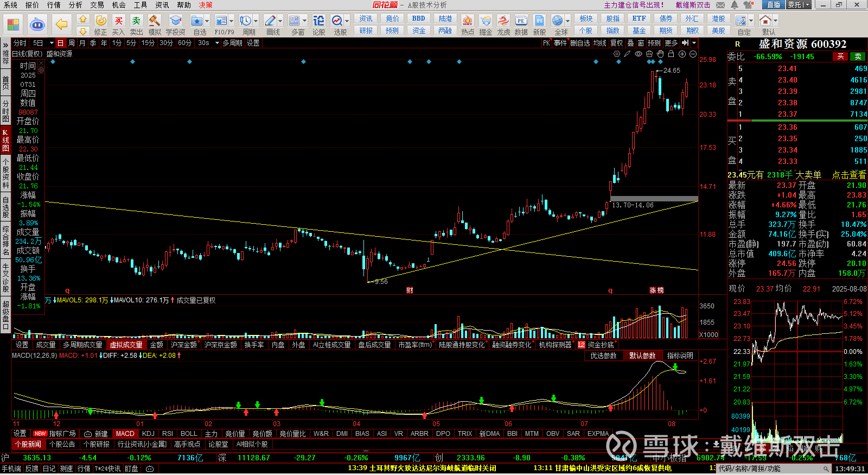Viewport: 868px width, 475px height.
Task: Open 学投资 graduation cap icon
Action: click(175, 21)
